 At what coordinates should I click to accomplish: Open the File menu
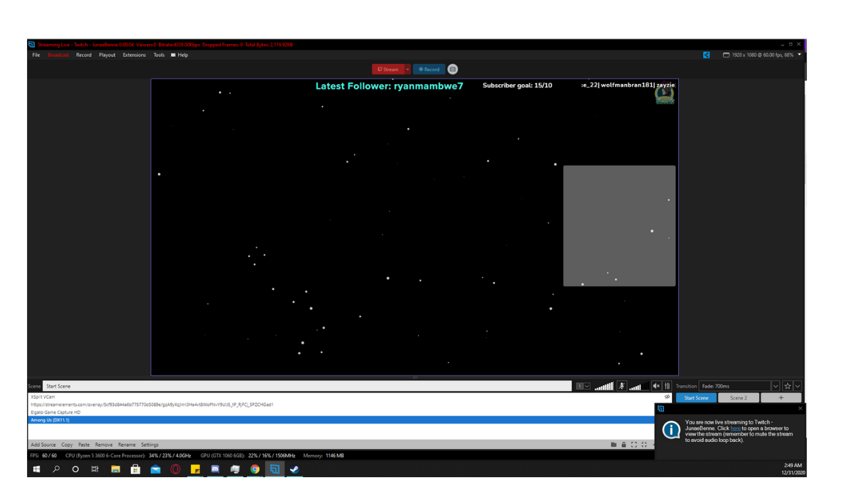pyautogui.click(x=36, y=55)
